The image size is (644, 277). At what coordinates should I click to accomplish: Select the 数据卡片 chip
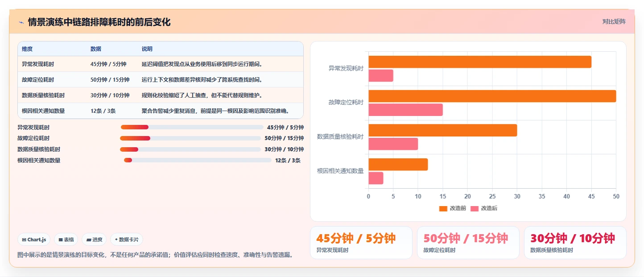tap(127, 240)
